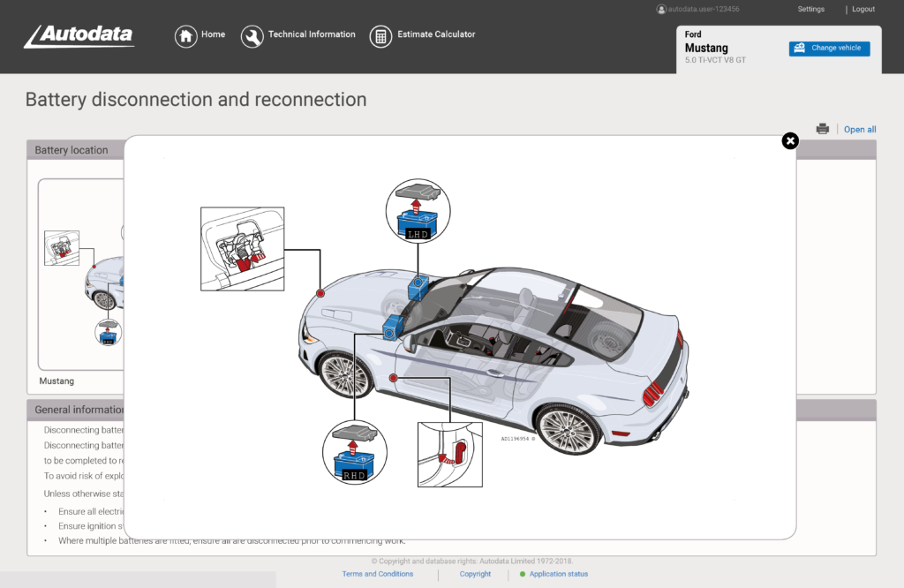Click the engine bay terminal inset image

pos(242,249)
